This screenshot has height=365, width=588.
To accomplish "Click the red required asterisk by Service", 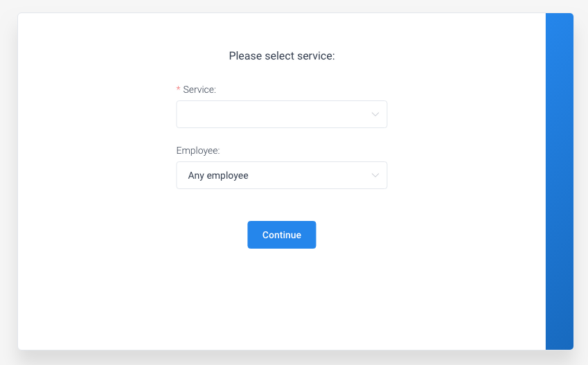I will pos(178,89).
